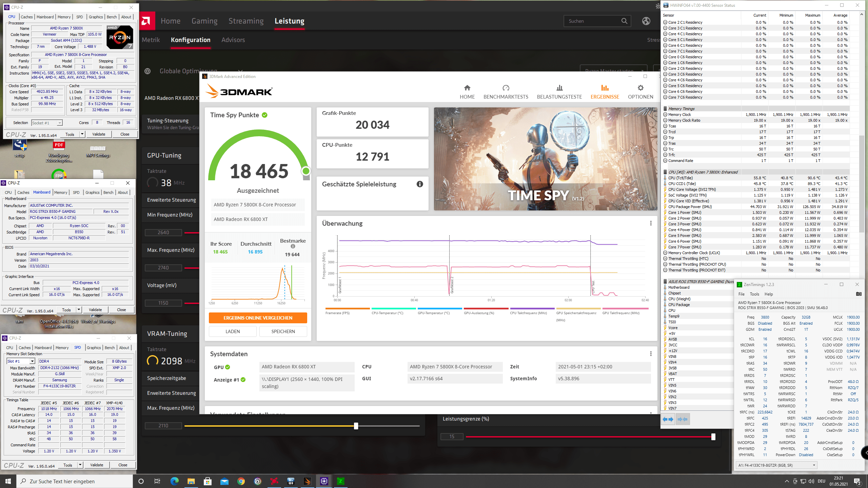Open File menu in ZenTimings
Screen dimensions: 868x488
[x=742, y=294]
